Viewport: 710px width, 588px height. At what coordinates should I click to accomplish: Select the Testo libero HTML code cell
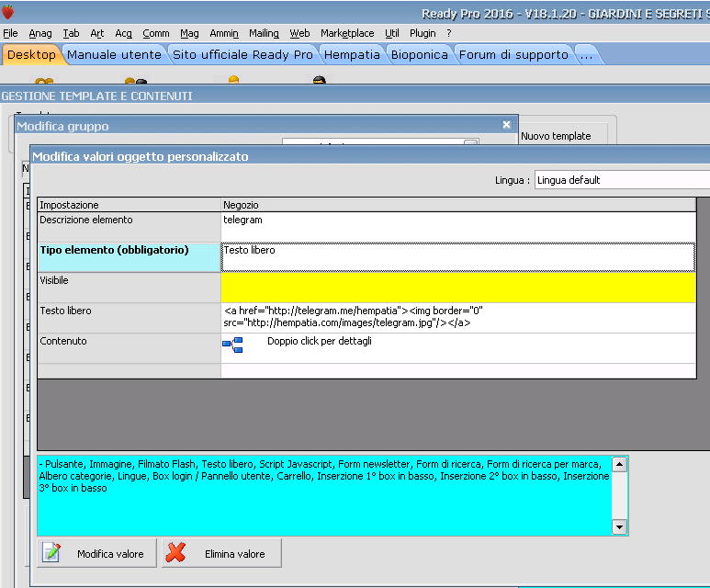pyautogui.click(x=457, y=318)
